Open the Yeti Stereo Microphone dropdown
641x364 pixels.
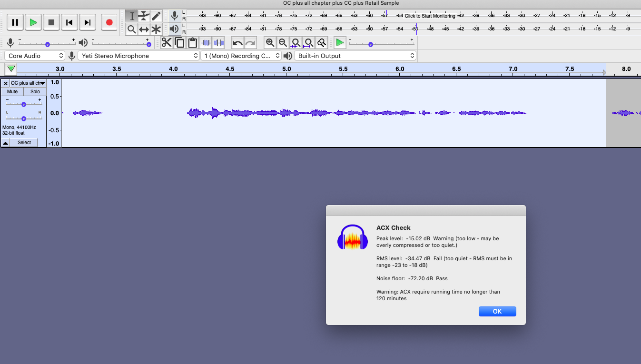[138, 56]
